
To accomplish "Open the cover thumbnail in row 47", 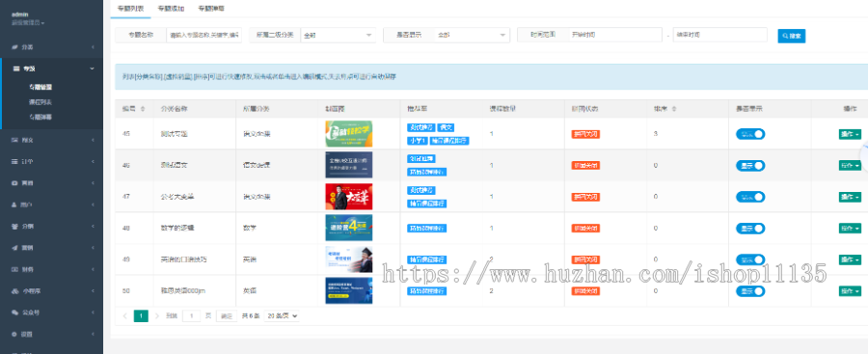I will coord(349,197).
